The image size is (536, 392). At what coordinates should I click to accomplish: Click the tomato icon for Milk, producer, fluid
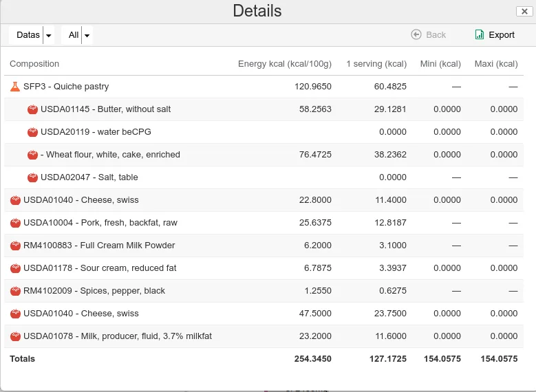15,336
